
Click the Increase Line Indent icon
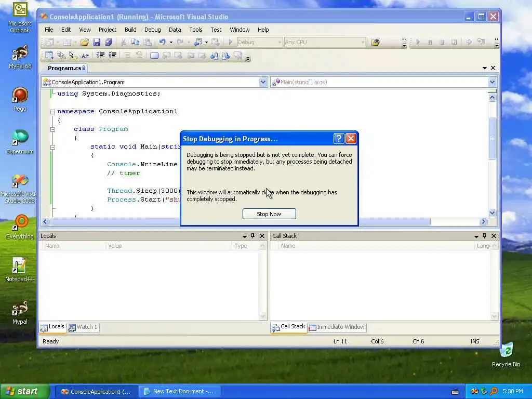click(x=112, y=55)
